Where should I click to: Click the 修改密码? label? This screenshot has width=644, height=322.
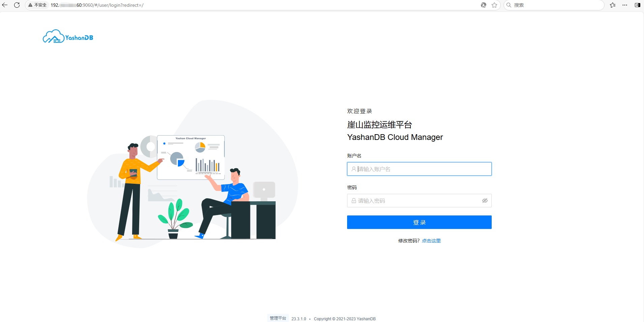[x=409, y=241]
